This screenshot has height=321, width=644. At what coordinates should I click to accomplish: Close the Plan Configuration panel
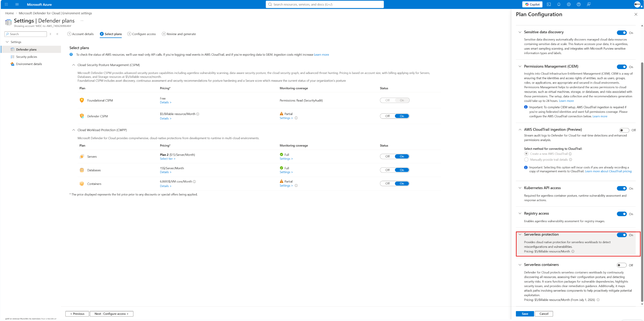(636, 14)
